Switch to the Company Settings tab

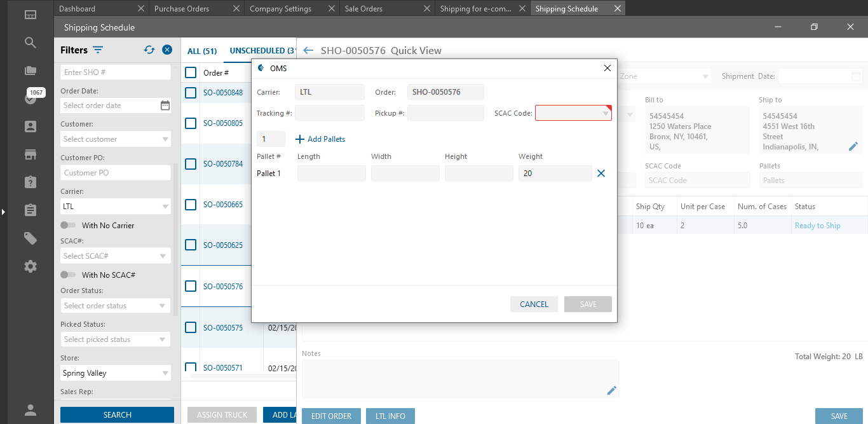click(x=281, y=9)
